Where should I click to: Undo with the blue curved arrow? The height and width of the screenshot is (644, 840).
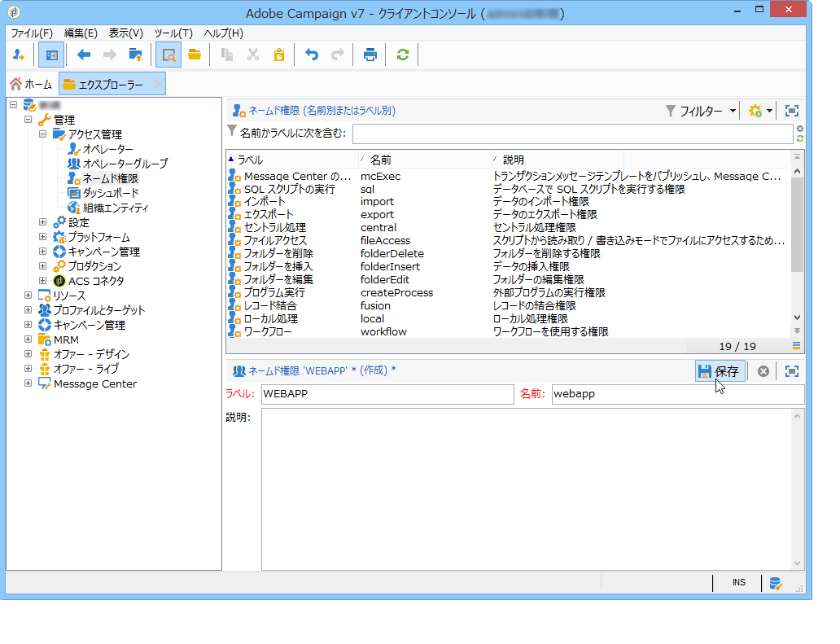[312, 55]
